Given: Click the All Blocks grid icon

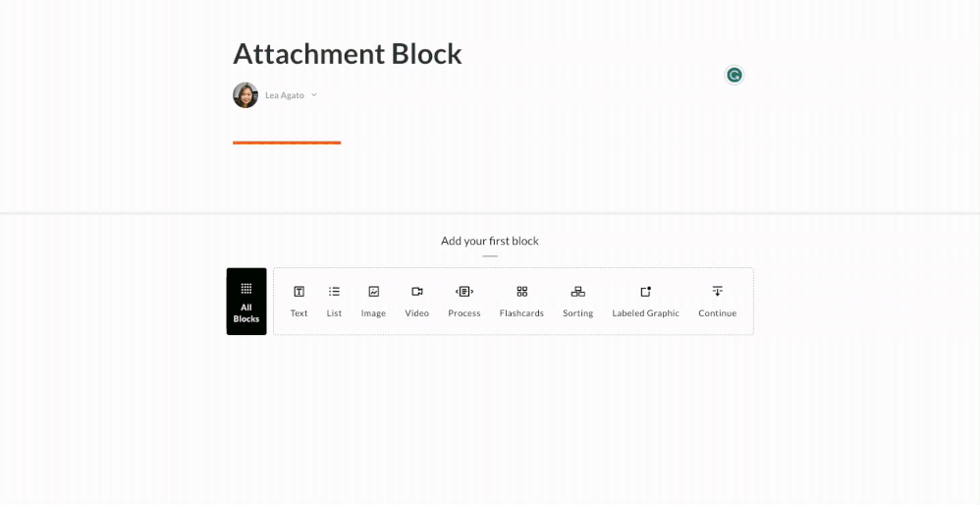Looking at the screenshot, I should click(246, 289).
